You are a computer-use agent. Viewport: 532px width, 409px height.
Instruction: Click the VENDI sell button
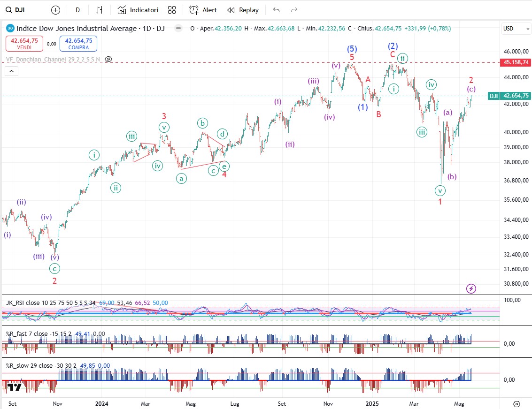point(24,44)
